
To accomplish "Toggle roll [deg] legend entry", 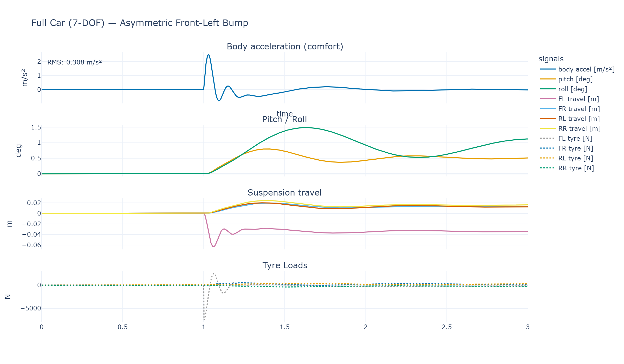I will pos(564,89).
